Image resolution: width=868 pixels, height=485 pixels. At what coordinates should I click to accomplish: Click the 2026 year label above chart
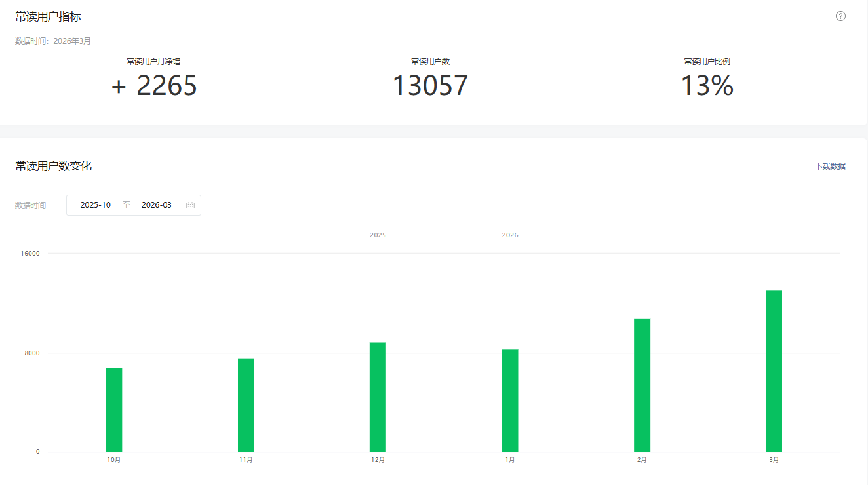pyautogui.click(x=510, y=235)
